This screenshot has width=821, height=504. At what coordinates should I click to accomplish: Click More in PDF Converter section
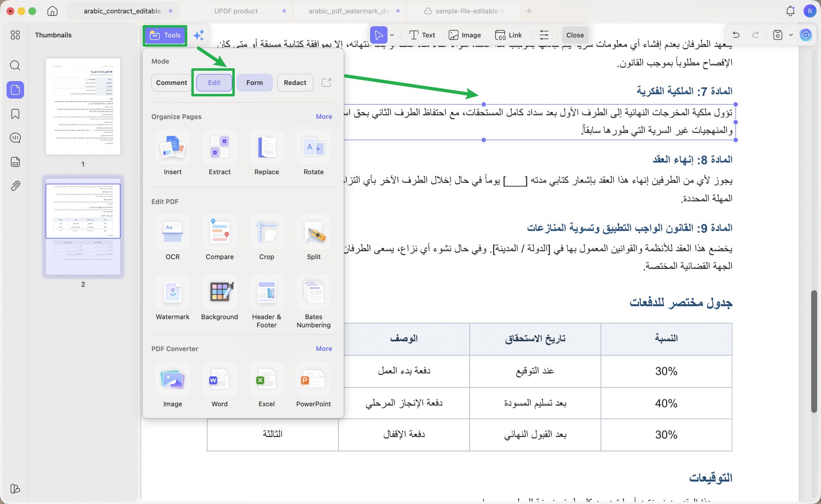tap(324, 349)
